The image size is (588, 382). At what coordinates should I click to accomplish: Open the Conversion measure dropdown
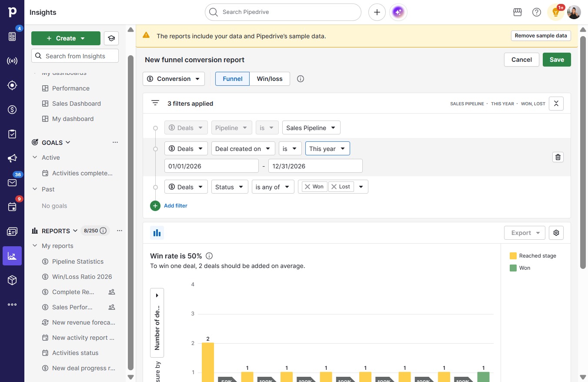[x=174, y=79]
